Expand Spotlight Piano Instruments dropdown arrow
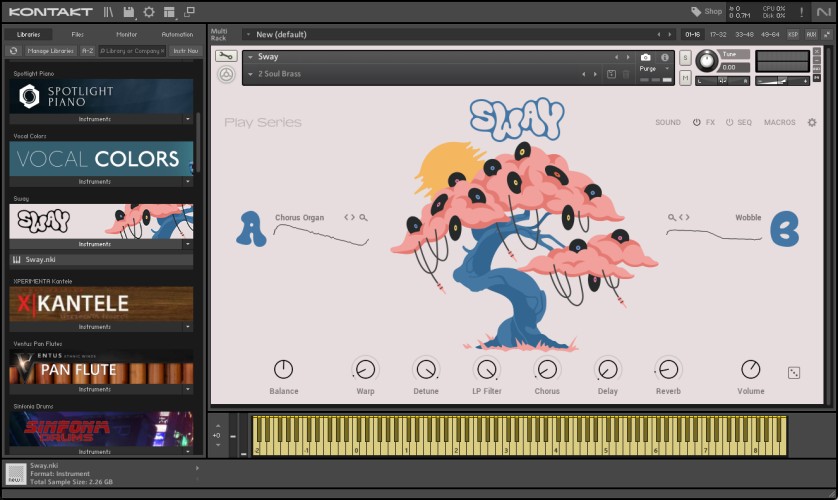 coord(188,119)
